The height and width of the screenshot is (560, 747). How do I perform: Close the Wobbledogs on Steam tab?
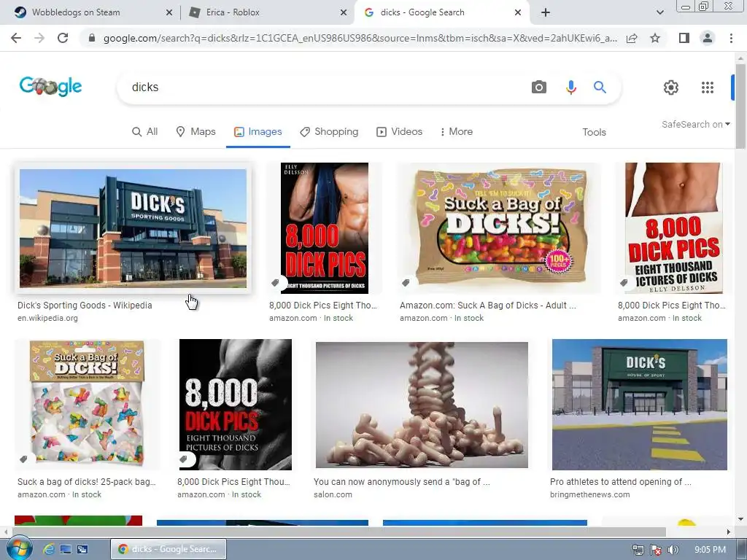tap(169, 12)
